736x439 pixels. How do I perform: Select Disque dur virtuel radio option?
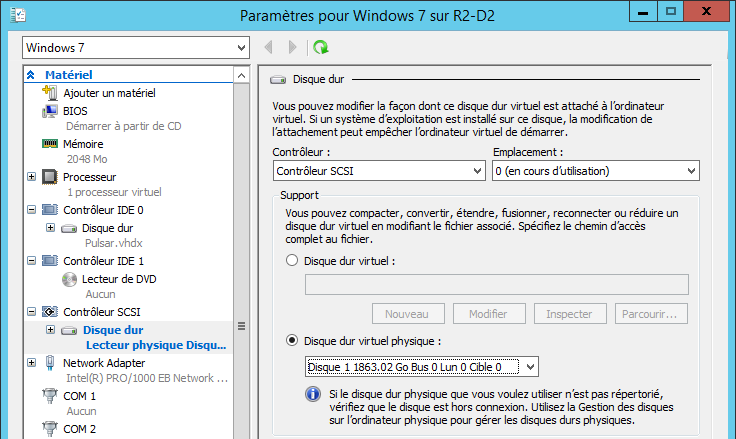pyautogui.click(x=292, y=260)
